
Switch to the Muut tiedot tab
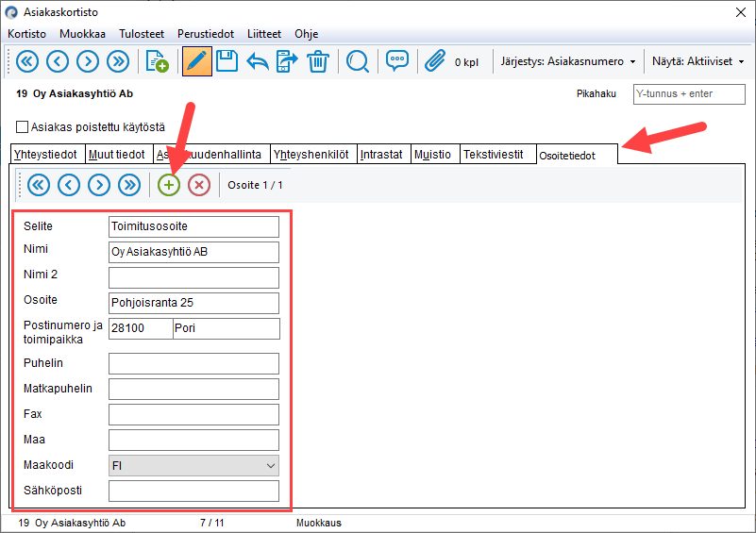tap(119, 154)
